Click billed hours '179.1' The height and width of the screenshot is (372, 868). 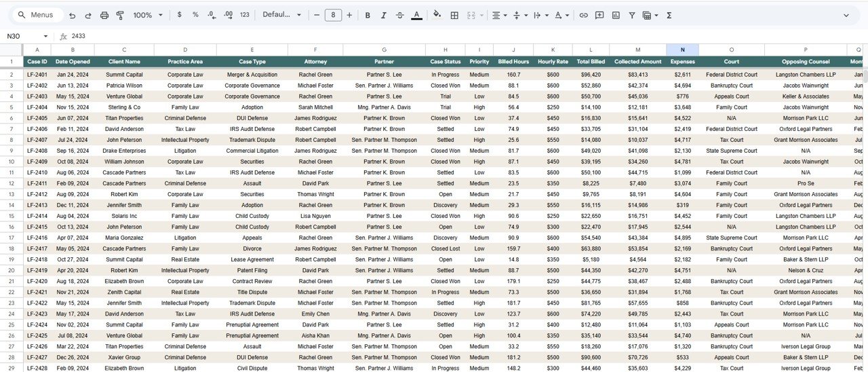(513, 281)
